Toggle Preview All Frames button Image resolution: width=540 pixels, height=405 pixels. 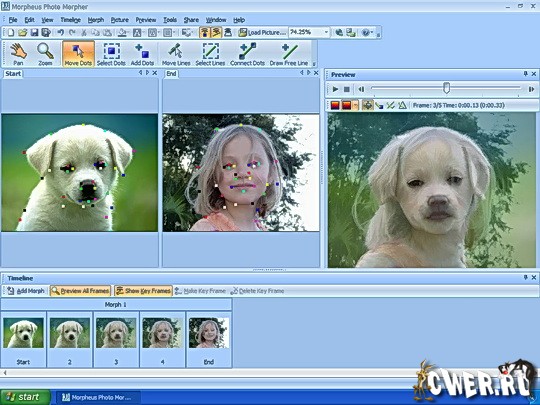[x=81, y=291]
